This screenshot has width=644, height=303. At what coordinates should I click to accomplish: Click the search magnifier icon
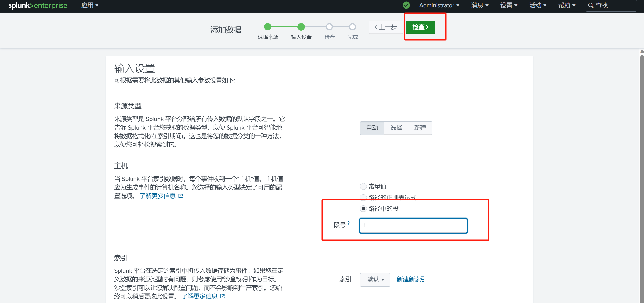(x=590, y=6)
